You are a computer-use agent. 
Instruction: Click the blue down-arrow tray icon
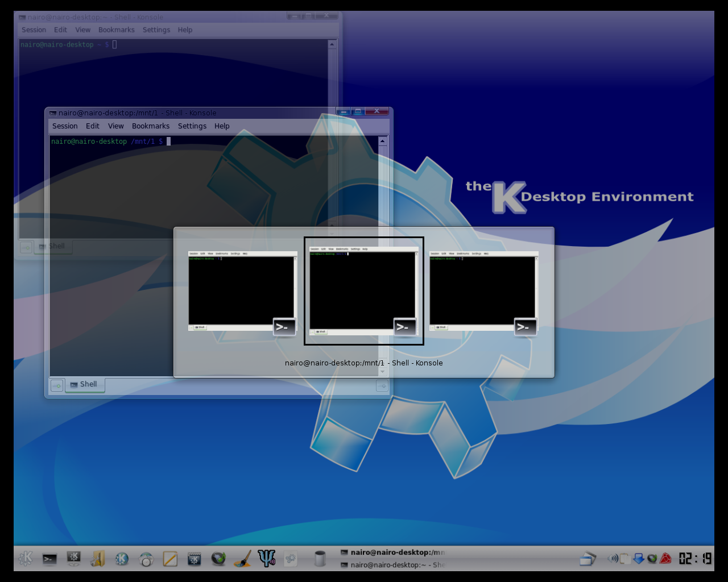click(x=638, y=559)
